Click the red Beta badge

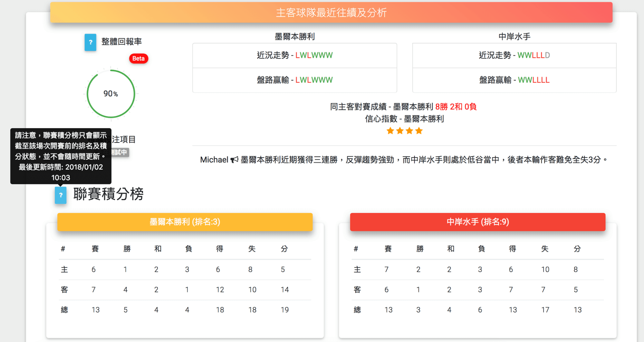click(139, 59)
